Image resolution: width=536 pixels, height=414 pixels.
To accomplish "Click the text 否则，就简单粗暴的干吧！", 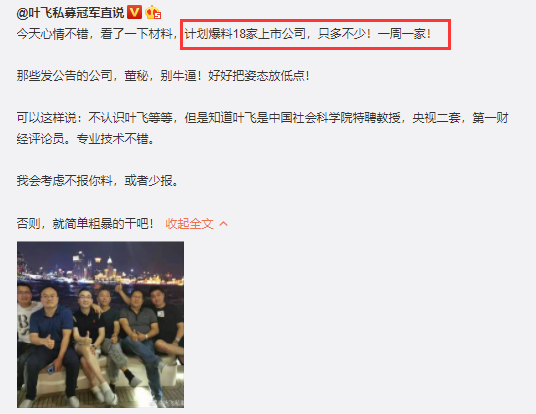I will click(85, 224).
